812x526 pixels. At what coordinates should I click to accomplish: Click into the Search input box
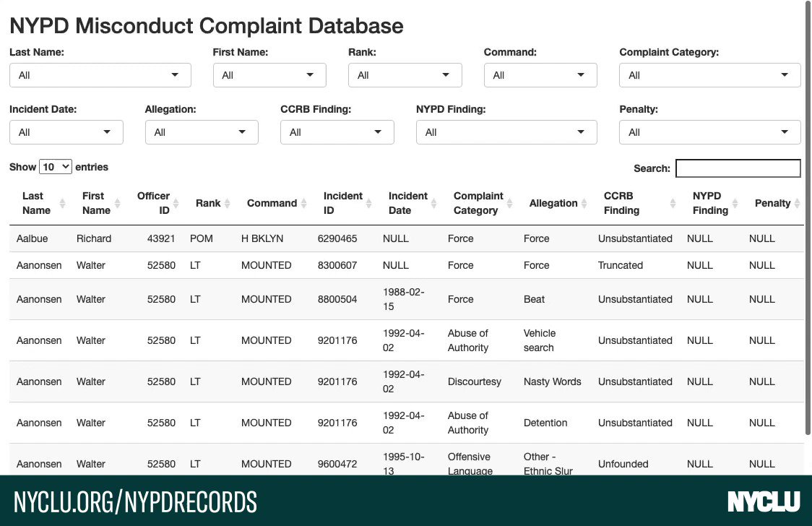tap(738, 168)
